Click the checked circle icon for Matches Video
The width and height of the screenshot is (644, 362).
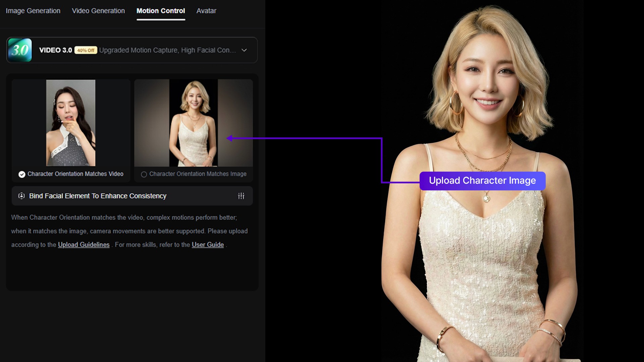click(22, 174)
